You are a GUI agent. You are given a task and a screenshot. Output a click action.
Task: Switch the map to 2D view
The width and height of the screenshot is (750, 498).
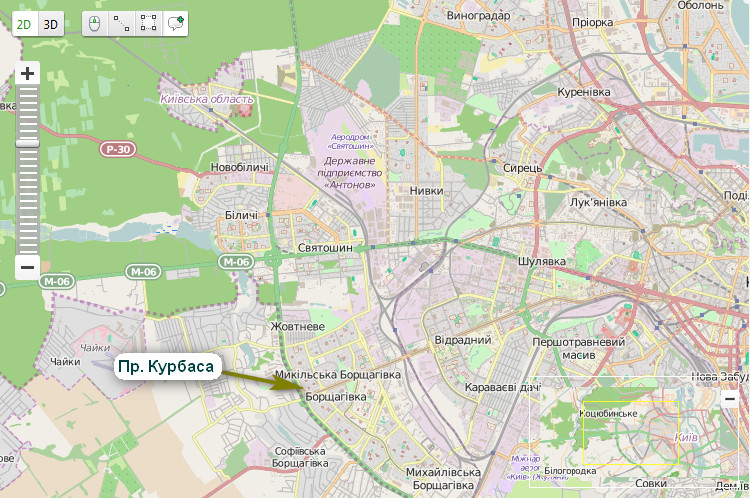pos(25,24)
